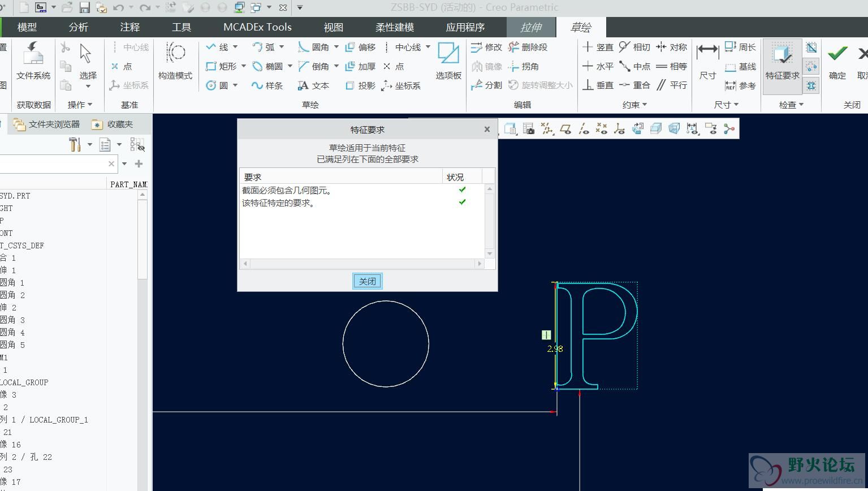
Task: Expand the Dimension (尺寸) group dropdown
Action: 726,105
